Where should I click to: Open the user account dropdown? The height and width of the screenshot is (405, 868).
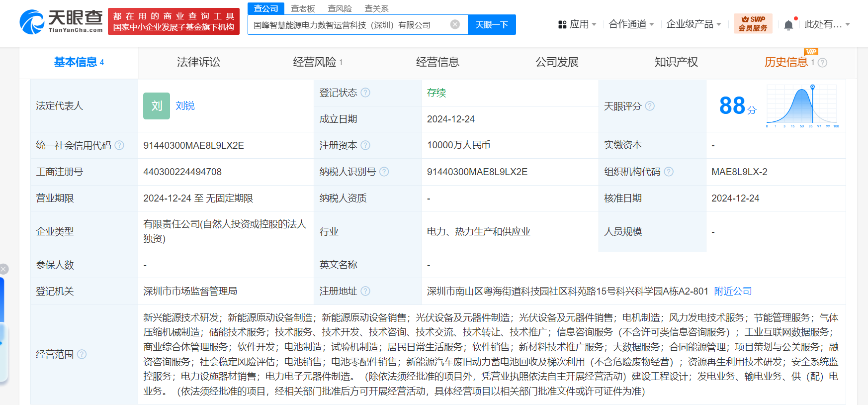pos(827,24)
